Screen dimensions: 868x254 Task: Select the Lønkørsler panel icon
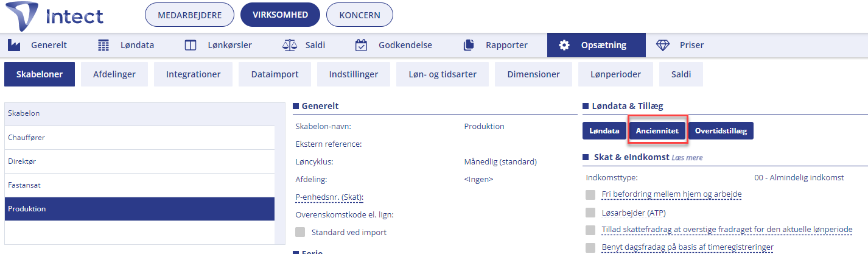coord(191,45)
